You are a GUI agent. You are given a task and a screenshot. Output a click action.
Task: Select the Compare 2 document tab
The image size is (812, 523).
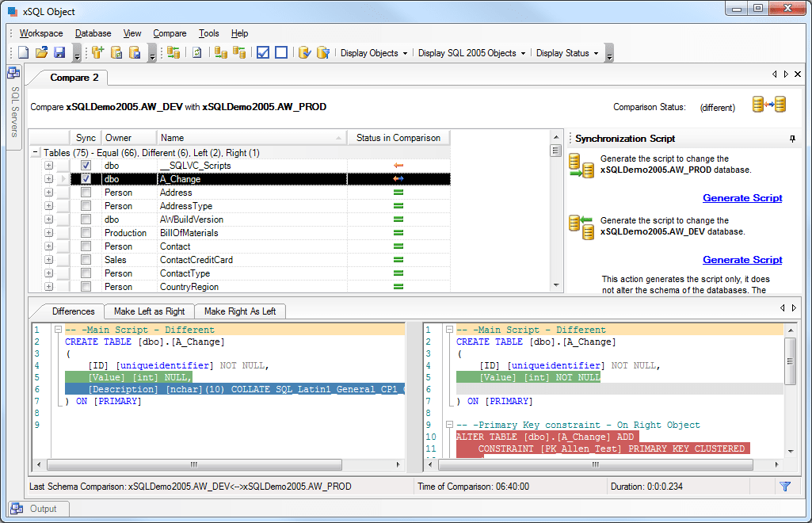pyautogui.click(x=74, y=78)
